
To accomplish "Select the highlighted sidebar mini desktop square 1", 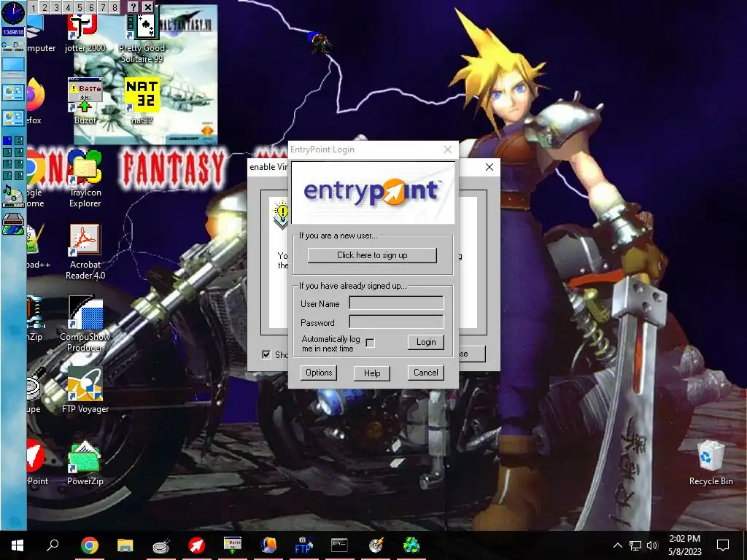I will coord(7,141).
